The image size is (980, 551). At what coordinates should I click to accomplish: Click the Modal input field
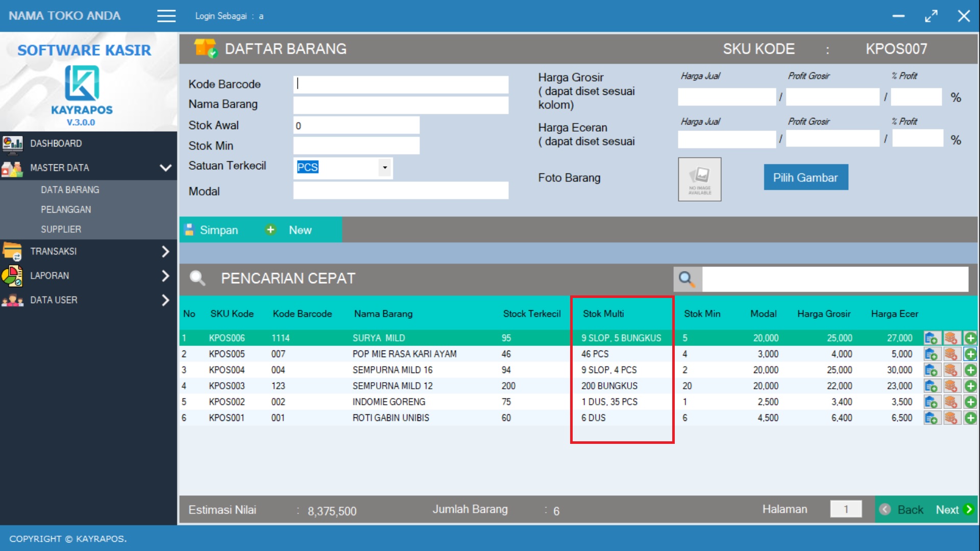[401, 191]
